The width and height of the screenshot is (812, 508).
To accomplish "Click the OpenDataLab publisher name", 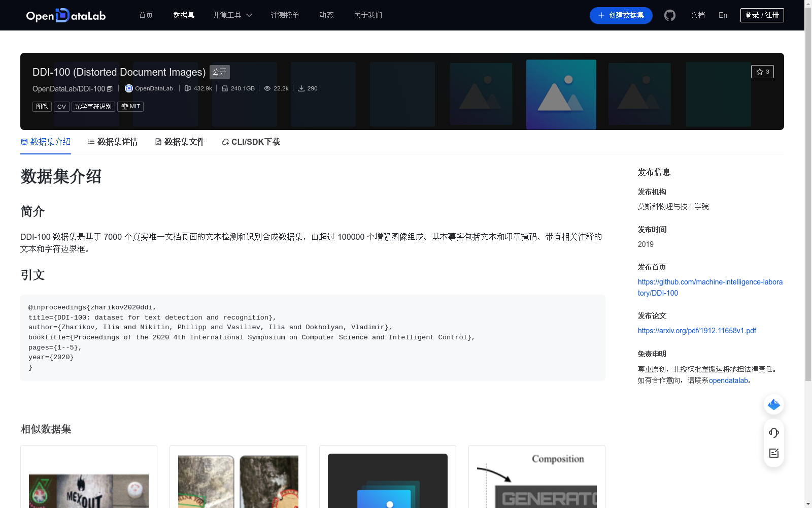I will point(154,88).
